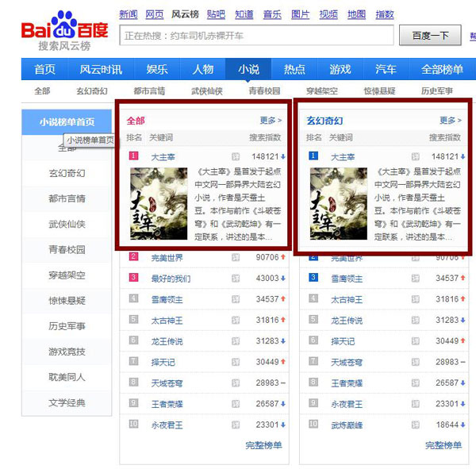Open detail icon beside 太古神王 in 全部 list
Screen dimensions: 476x469
[236, 320]
